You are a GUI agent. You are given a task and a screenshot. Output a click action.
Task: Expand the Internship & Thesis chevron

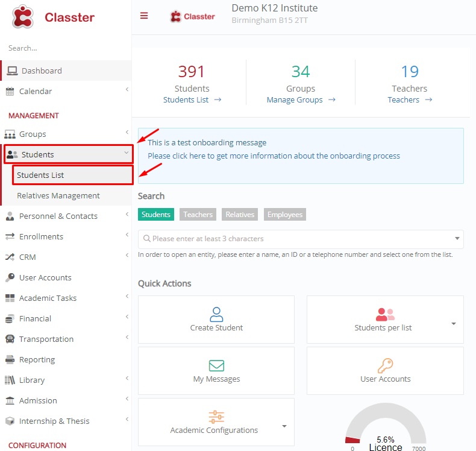127,419
